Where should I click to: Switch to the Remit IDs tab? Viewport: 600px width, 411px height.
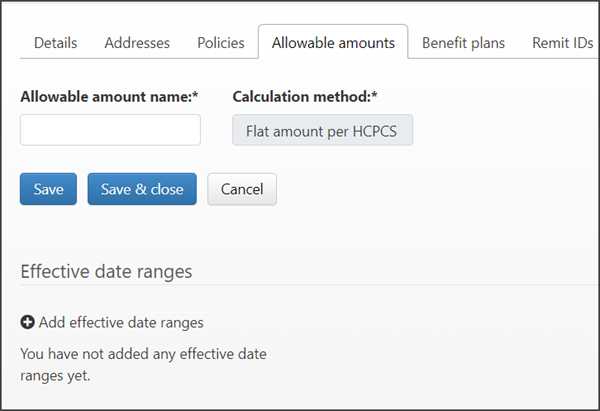(x=563, y=43)
